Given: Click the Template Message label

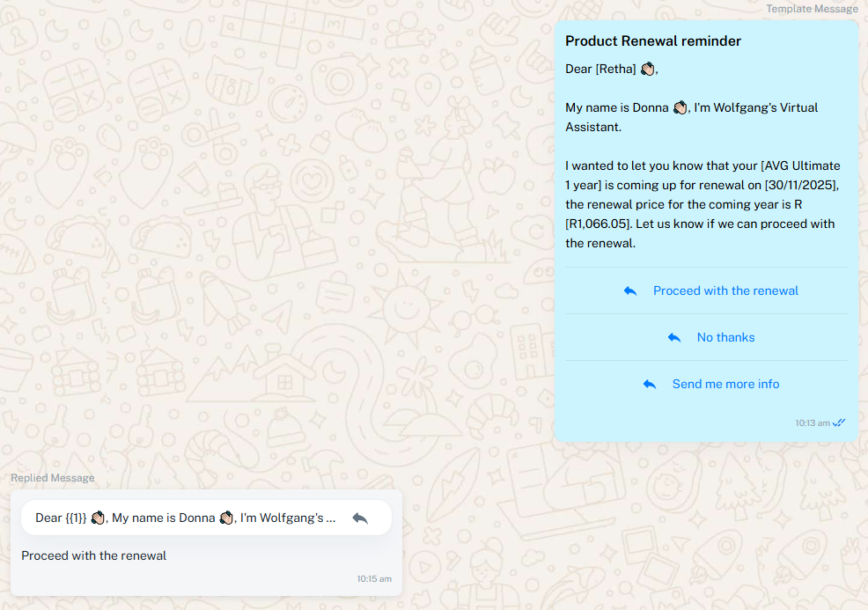Looking at the screenshot, I should pos(811,9).
